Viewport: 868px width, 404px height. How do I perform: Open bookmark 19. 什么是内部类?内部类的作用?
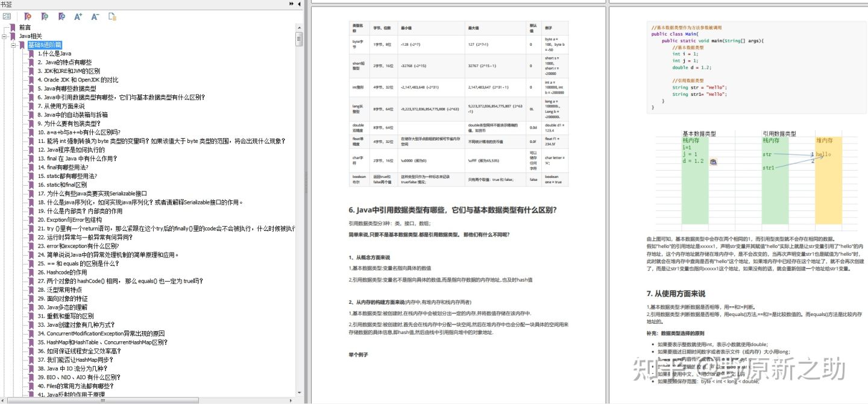pos(80,211)
